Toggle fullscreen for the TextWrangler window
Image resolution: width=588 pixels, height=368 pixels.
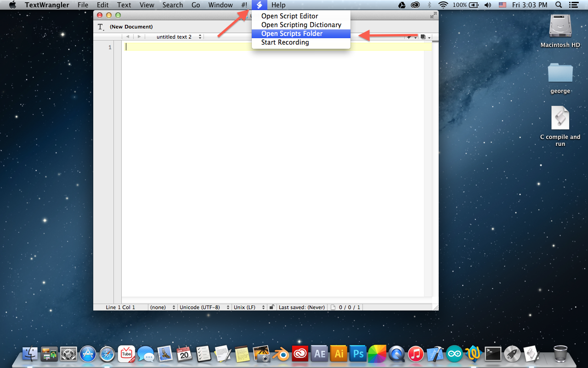pos(433,15)
